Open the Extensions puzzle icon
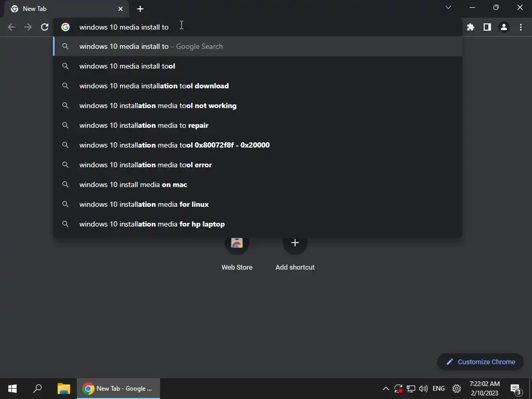This screenshot has height=399, width=532. click(x=470, y=27)
